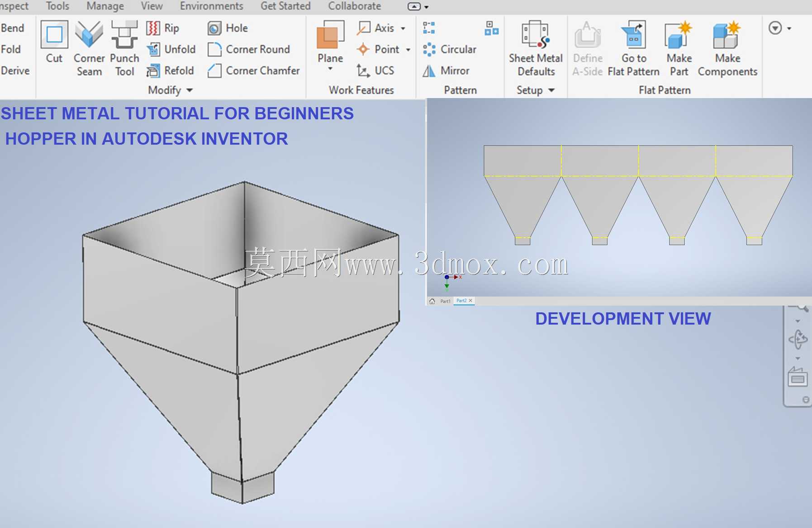The width and height of the screenshot is (812, 528).
Task: Open the Plane dropdown arrow
Action: [x=330, y=69]
